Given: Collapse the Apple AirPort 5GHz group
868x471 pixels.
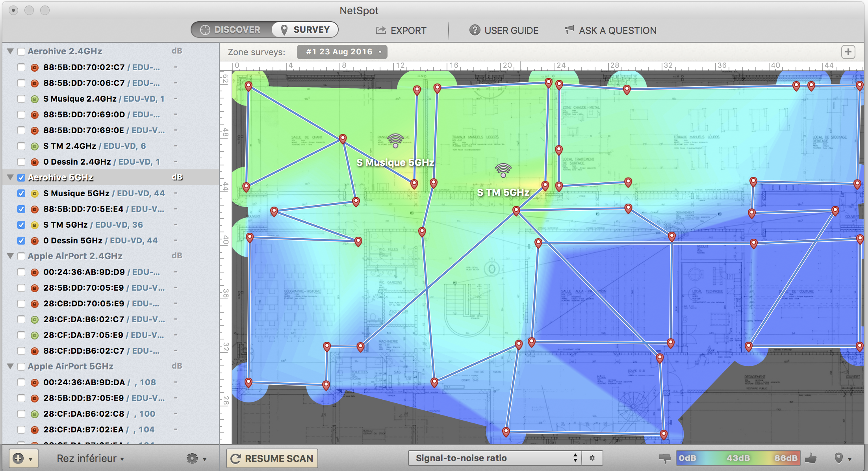Looking at the screenshot, I should click(11, 367).
